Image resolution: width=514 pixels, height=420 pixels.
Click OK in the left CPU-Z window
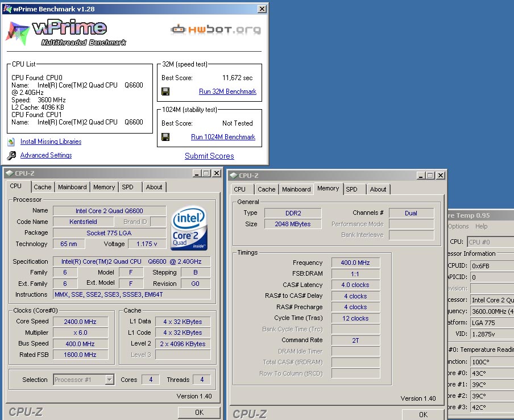coord(199,413)
